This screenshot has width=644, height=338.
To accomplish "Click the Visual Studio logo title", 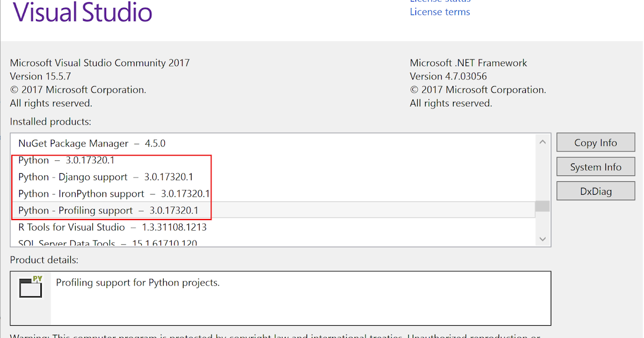I will pyautogui.click(x=82, y=12).
